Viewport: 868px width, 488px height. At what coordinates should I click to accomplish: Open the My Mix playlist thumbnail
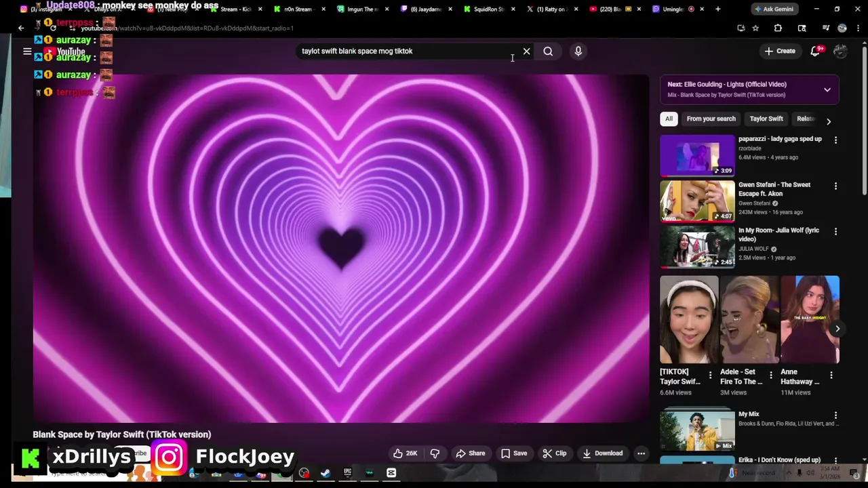point(697,430)
